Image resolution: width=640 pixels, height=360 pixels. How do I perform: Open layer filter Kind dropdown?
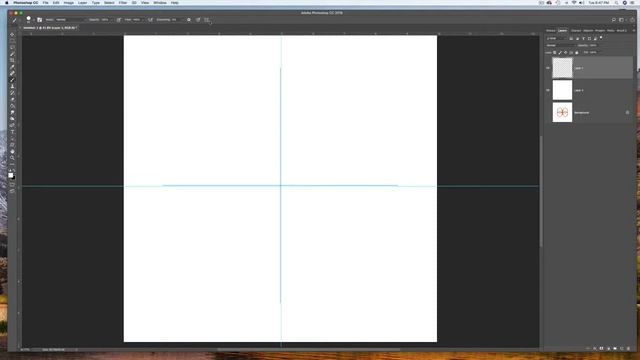coord(557,39)
